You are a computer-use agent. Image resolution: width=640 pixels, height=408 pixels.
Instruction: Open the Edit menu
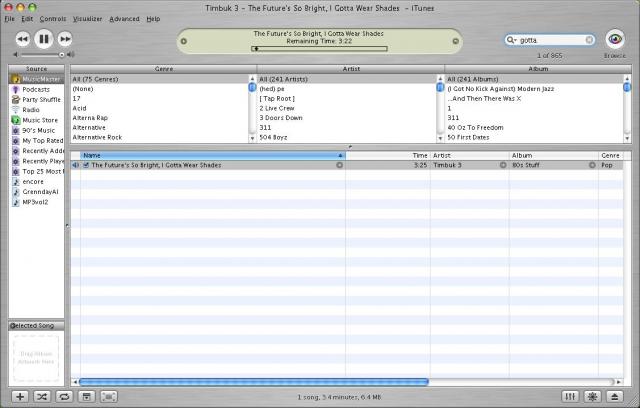point(27,19)
